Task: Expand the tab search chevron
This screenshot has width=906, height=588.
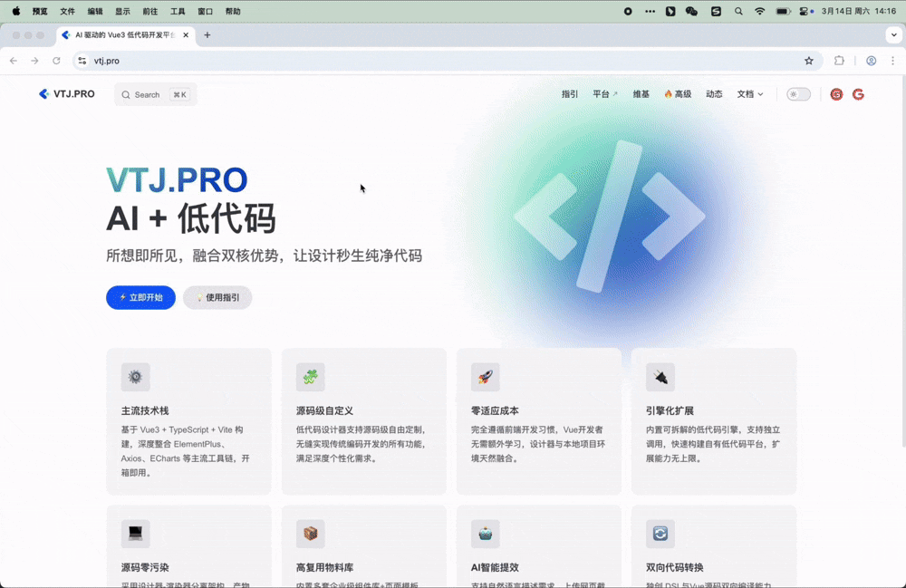Action: 894,35
